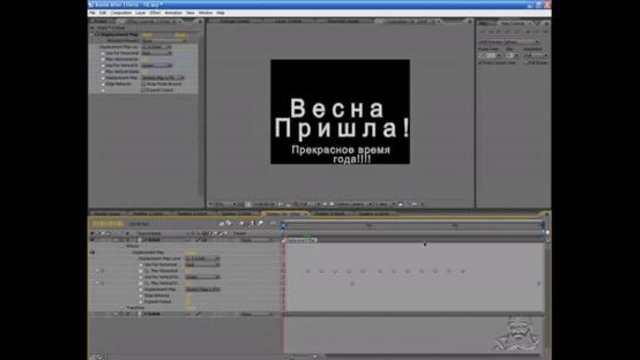Toggle Full Screen checkbox in Time Controls

tap(526, 63)
